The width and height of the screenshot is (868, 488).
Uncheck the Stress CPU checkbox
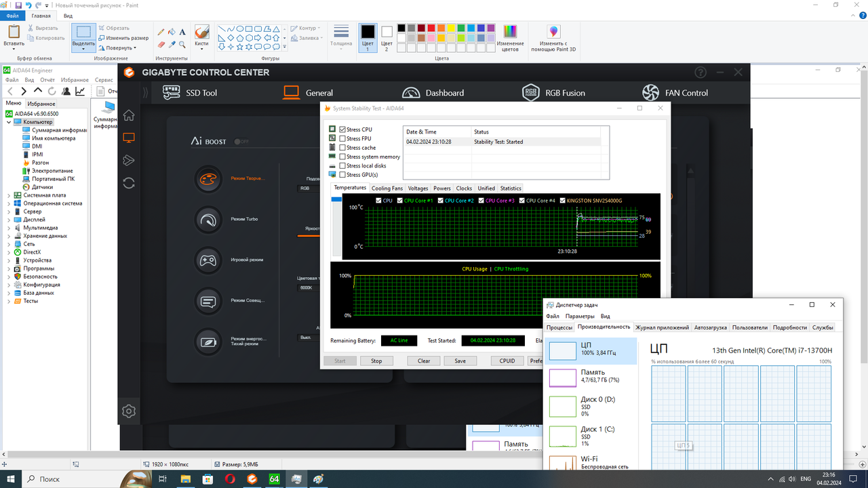342,129
